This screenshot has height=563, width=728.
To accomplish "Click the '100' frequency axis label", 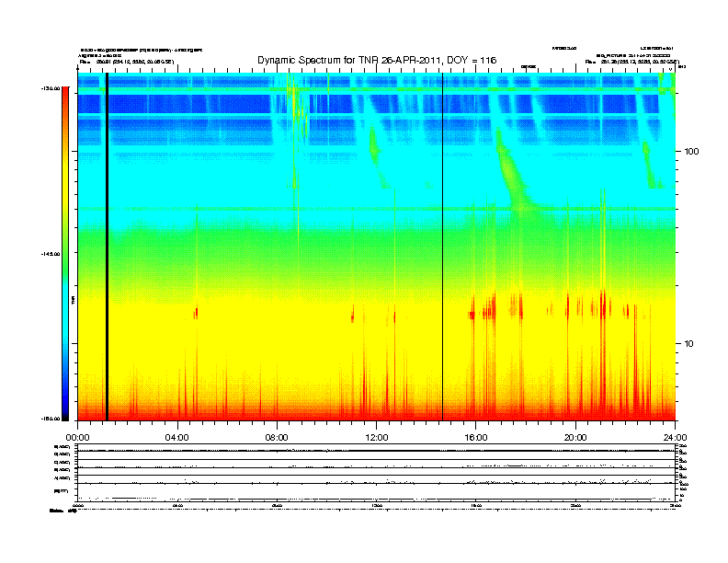I will (x=692, y=152).
